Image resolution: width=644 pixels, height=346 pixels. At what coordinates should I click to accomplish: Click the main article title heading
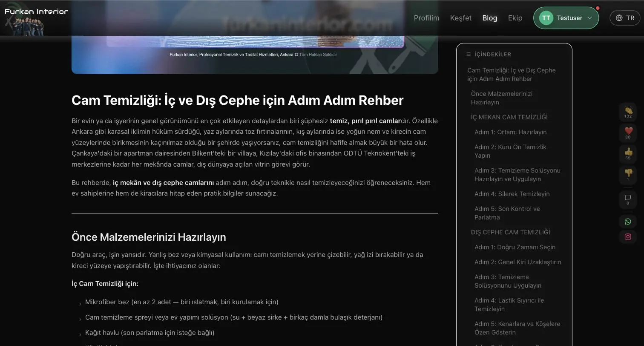pyautogui.click(x=237, y=101)
